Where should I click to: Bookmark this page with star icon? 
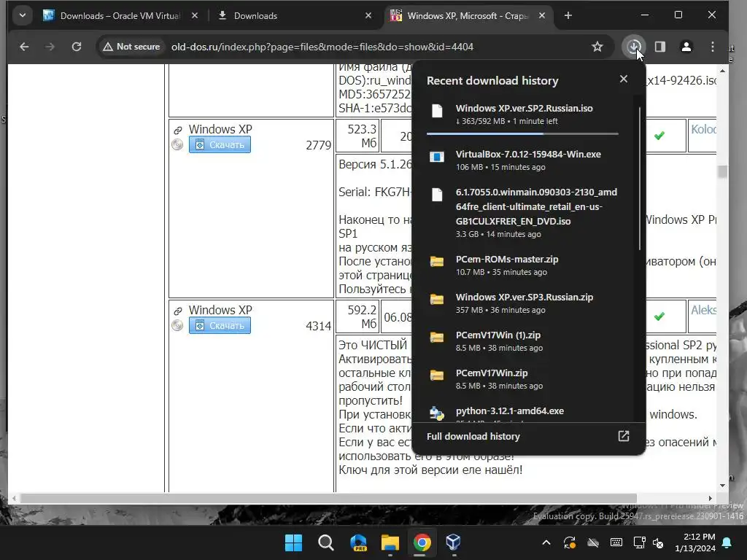click(597, 47)
